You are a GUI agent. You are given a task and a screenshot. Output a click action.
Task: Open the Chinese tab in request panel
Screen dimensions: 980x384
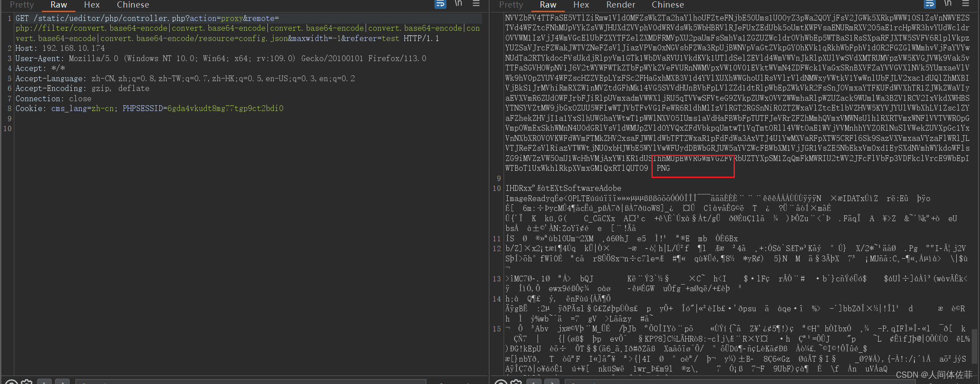(x=133, y=5)
